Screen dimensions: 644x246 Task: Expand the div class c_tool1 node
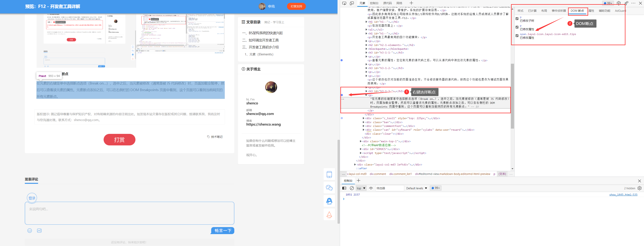point(363,118)
